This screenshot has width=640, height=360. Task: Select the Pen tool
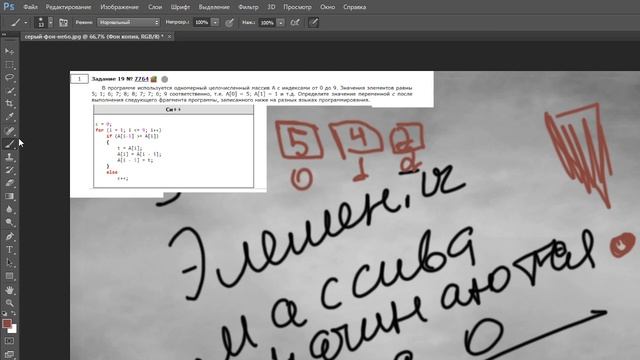pos(9,236)
